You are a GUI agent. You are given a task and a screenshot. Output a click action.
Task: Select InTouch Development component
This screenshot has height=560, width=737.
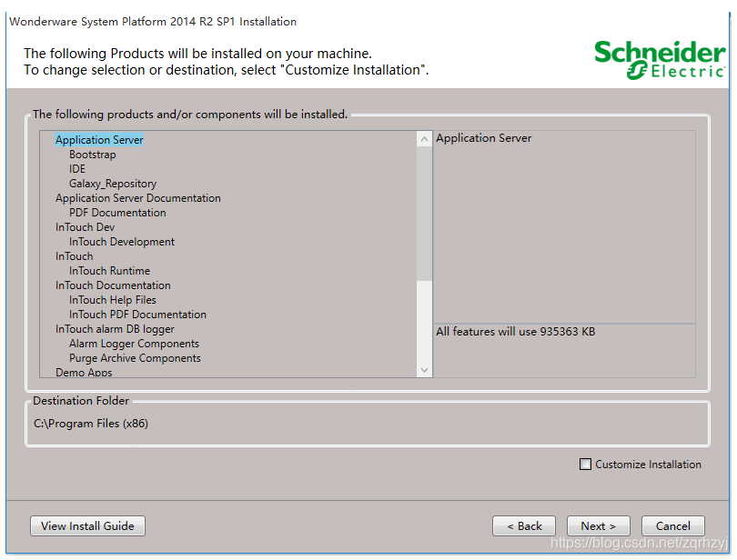click(x=122, y=242)
